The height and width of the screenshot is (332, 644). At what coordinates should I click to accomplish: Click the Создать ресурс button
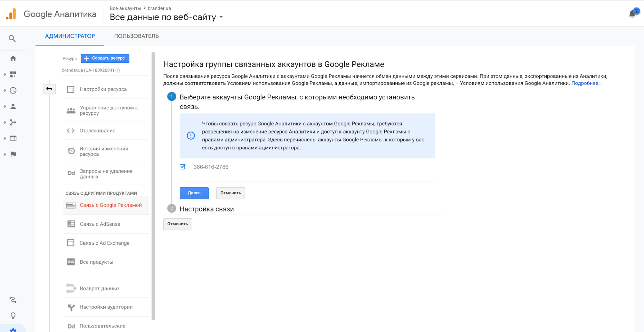(x=105, y=58)
